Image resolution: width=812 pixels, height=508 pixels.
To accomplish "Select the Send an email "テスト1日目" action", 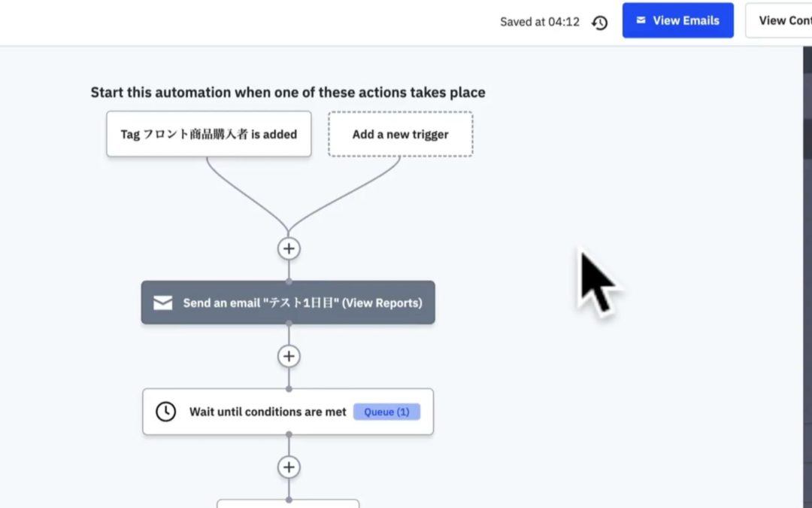I will tap(287, 303).
